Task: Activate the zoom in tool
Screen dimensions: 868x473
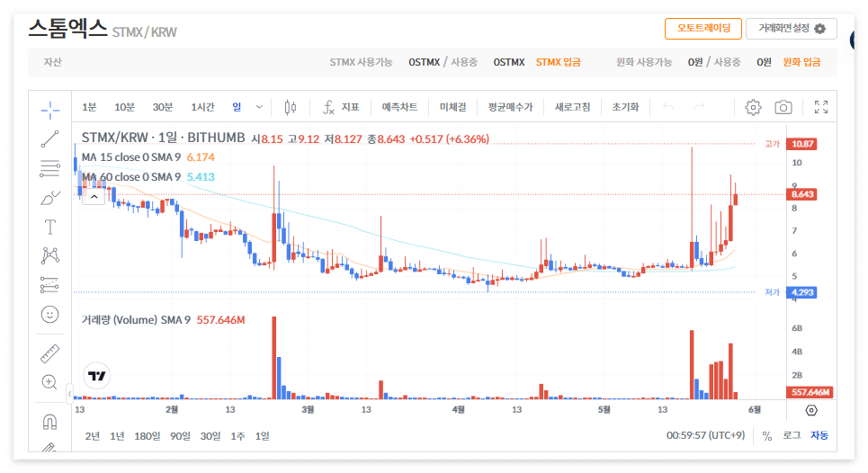Action: click(49, 382)
